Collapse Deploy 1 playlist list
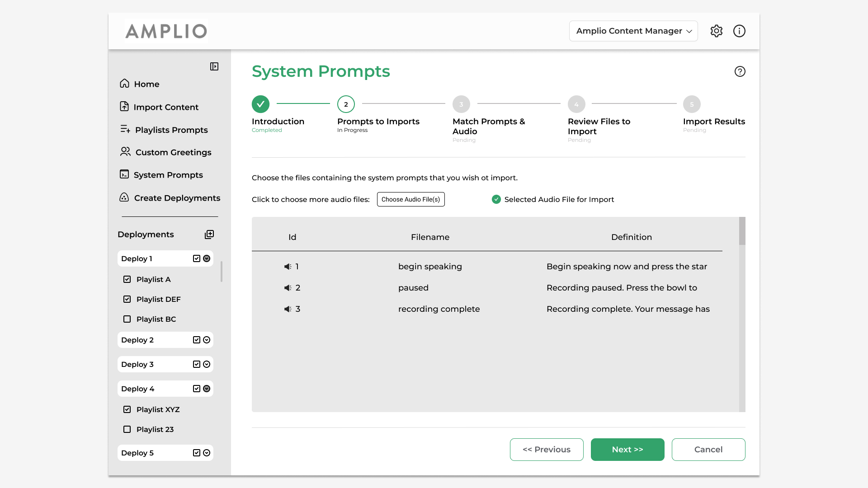 [x=207, y=258]
